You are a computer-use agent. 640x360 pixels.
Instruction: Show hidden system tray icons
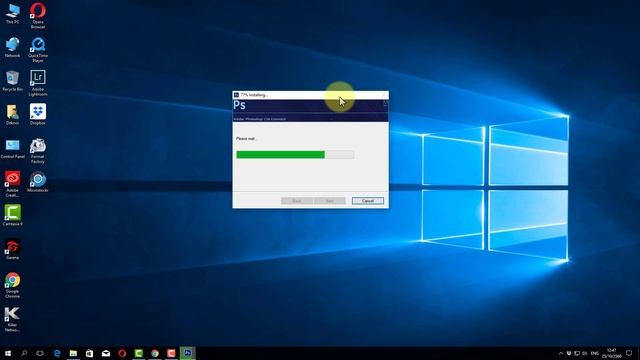point(561,353)
